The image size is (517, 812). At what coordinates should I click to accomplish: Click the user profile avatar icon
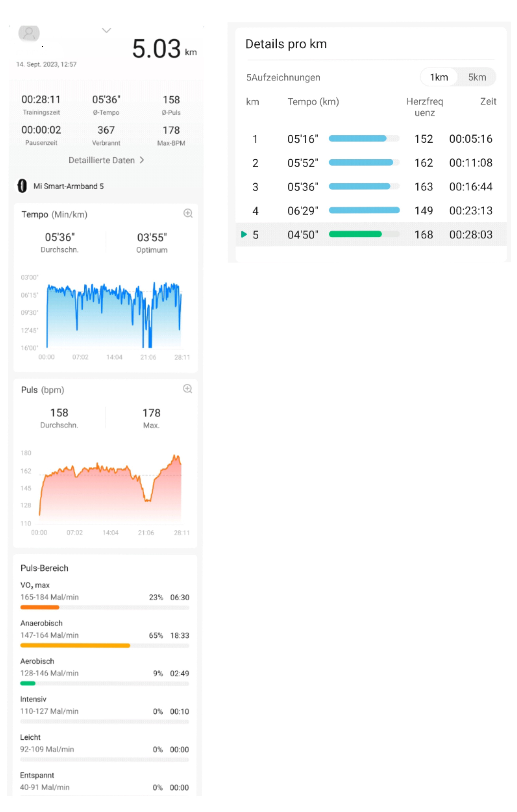point(29,33)
